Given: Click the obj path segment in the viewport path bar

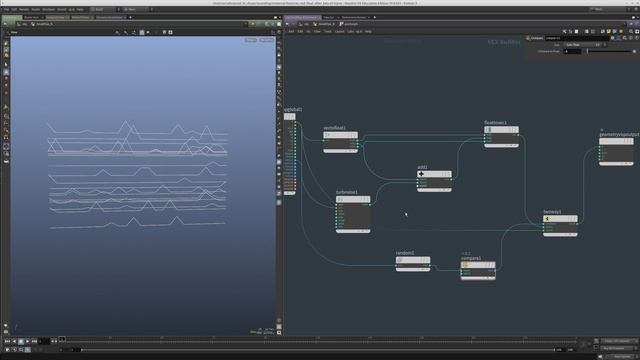Looking at the screenshot, I should point(23,24).
